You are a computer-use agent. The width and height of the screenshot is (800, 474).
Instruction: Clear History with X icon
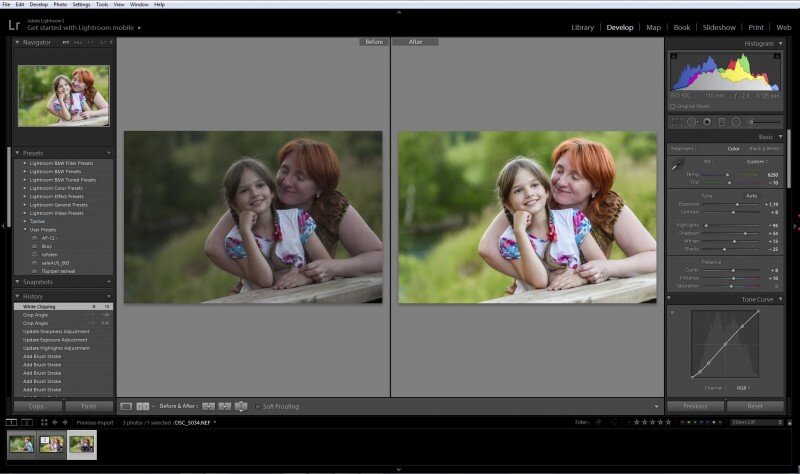(x=109, y=296)
